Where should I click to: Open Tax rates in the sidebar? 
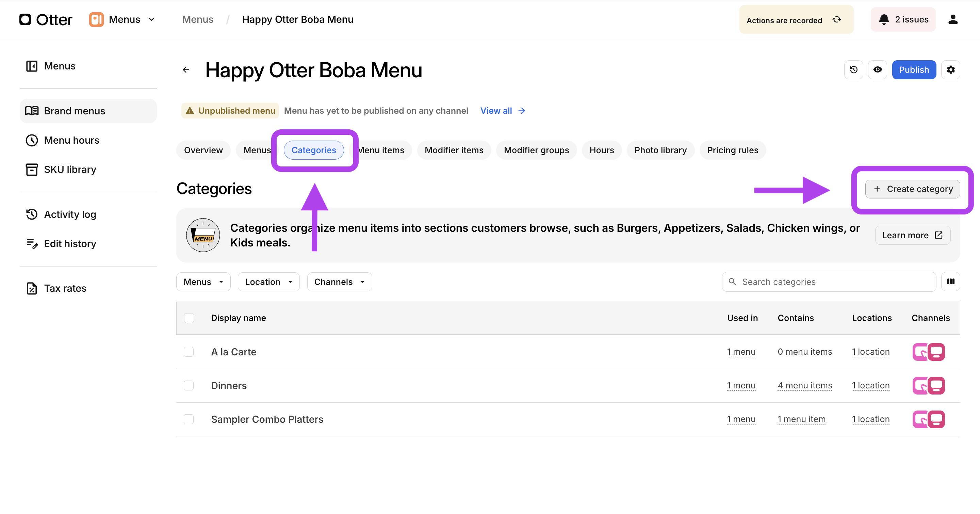(88, 288)
